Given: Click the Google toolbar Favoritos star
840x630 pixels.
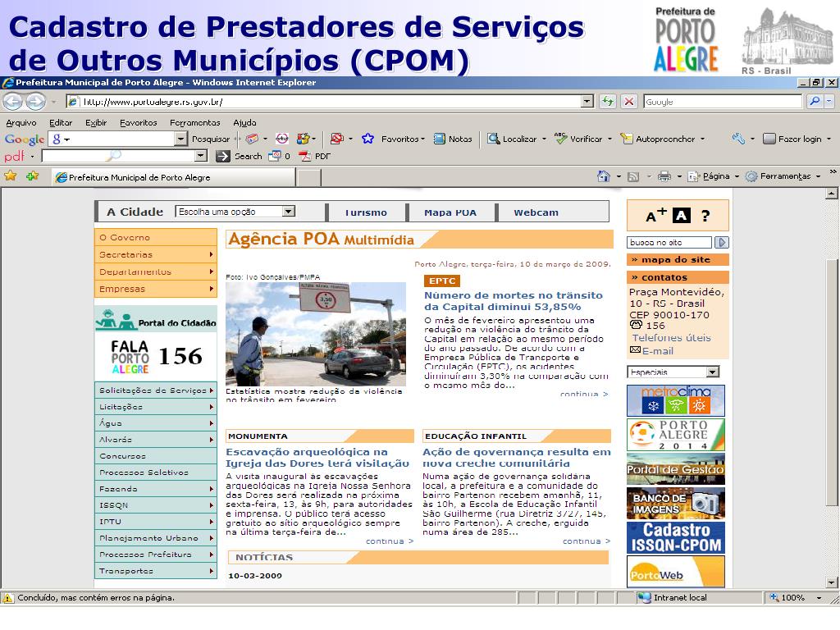Looking at the screenshot, I should 367,139.
